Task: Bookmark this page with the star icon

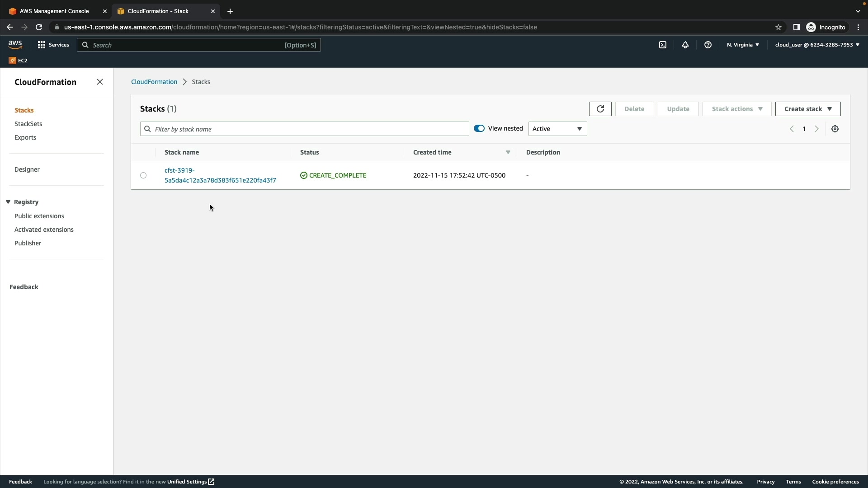Action: click(x=778, y=27)
